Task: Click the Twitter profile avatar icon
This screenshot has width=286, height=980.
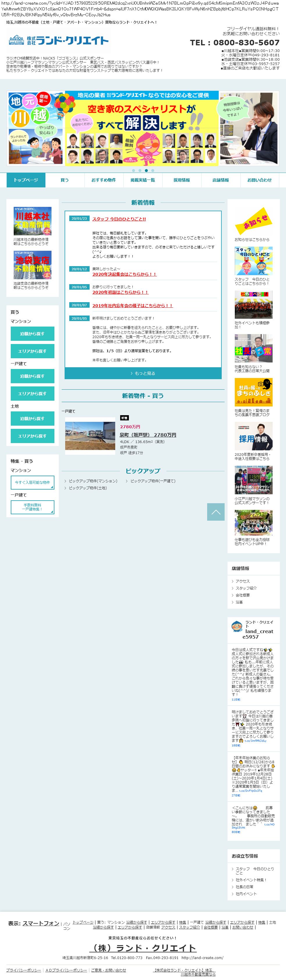Action: [x=237, y=626]
